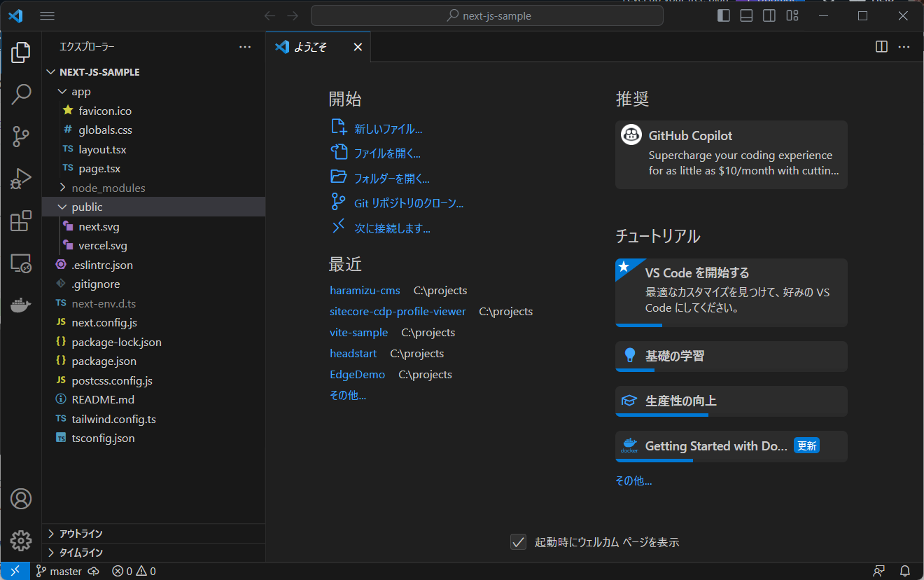This screenshot has height=580, width=924.
Task: Collapse the NEXT-JS-SAMPLE root folder
Action: [x=153, y=72]
